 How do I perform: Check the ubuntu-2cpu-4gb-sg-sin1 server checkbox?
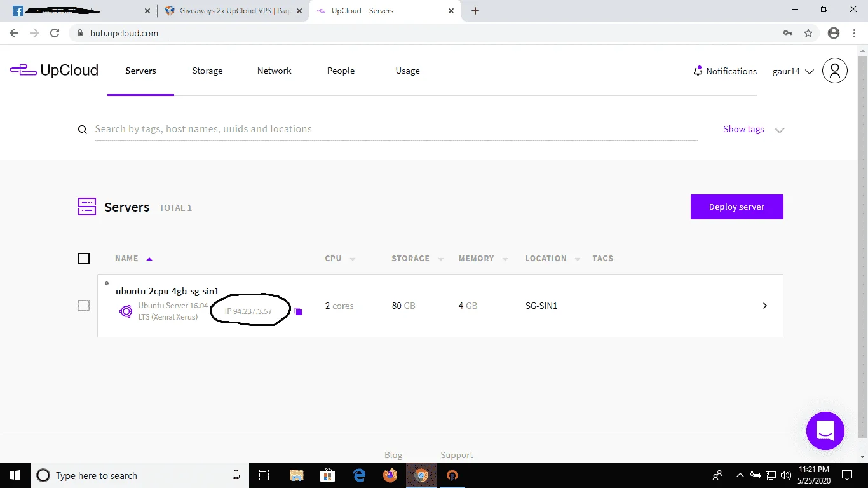[84, 306]
